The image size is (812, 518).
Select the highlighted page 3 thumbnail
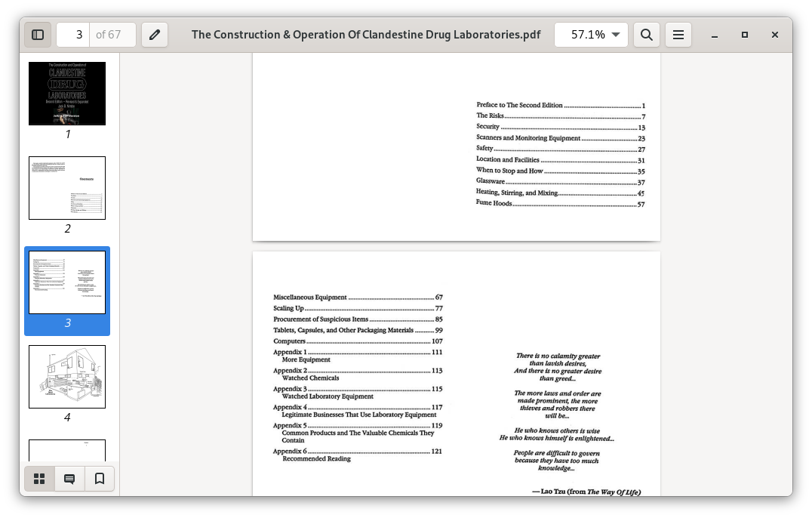(x=67, y=282)
